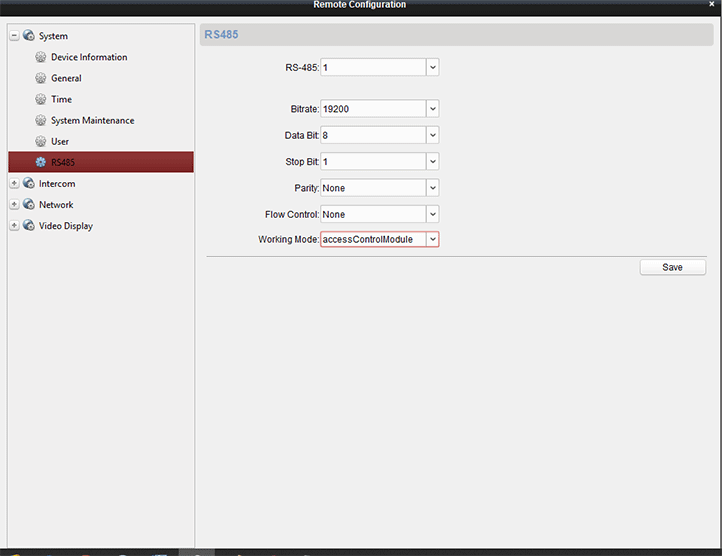Click the System Maintenance gear icon
The height and width of the screenshot is (556, 723).
coord(41,120)
